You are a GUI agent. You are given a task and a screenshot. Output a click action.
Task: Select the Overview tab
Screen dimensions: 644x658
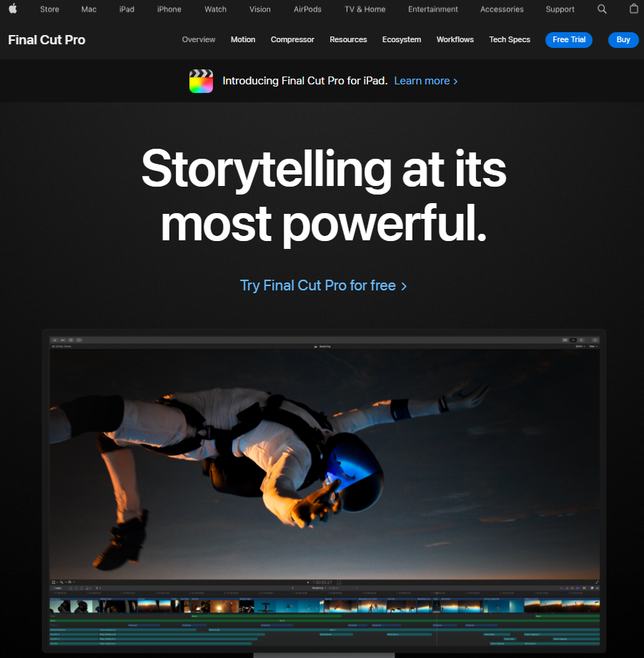click(199, 39)
